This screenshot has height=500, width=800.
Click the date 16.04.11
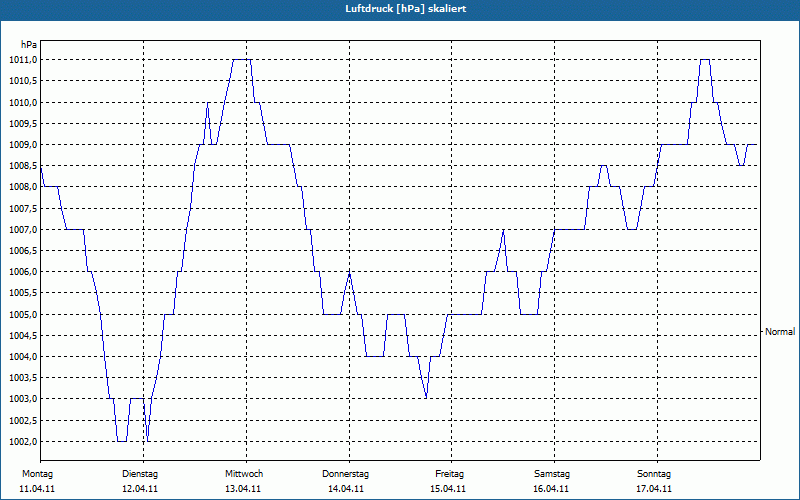551,489
